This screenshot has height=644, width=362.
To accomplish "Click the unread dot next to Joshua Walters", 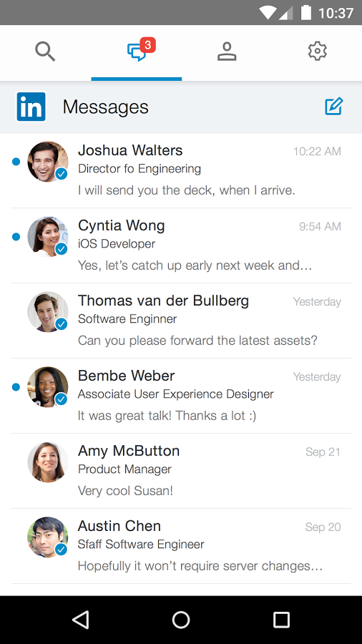I will (x=16, y=162).
